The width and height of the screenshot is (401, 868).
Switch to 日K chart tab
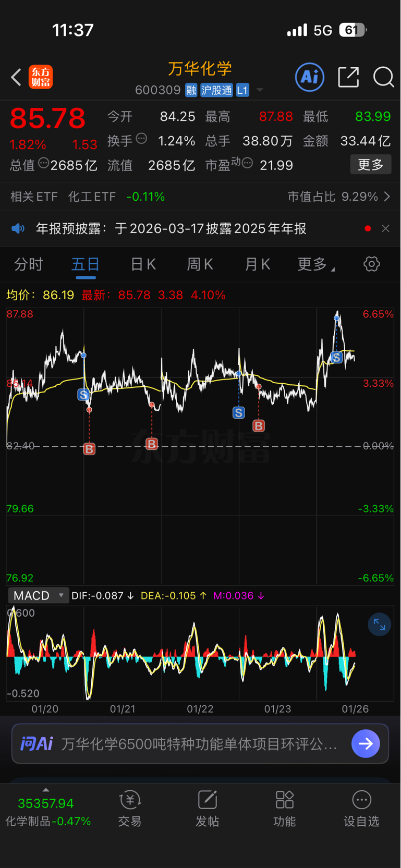point(143,264)
